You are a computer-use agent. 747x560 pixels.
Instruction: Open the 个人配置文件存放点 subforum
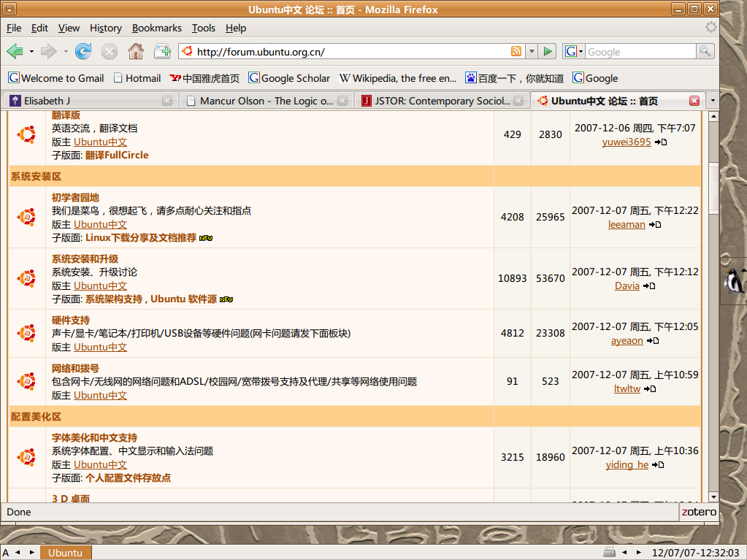(x=128, y=477)
